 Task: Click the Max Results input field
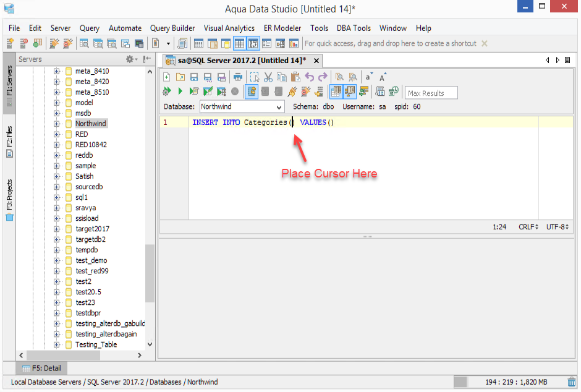point(431,93)
